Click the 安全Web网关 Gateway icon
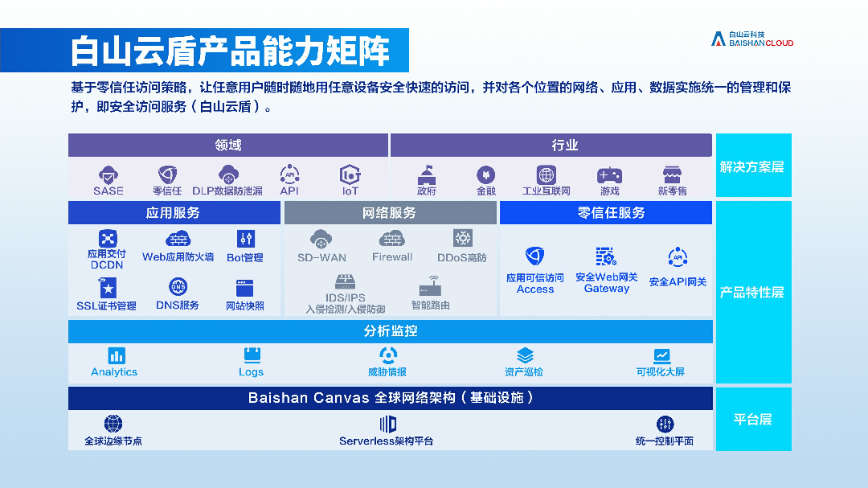Image resolution: width=868 pixels, height=488 pixels. [606, 256]
